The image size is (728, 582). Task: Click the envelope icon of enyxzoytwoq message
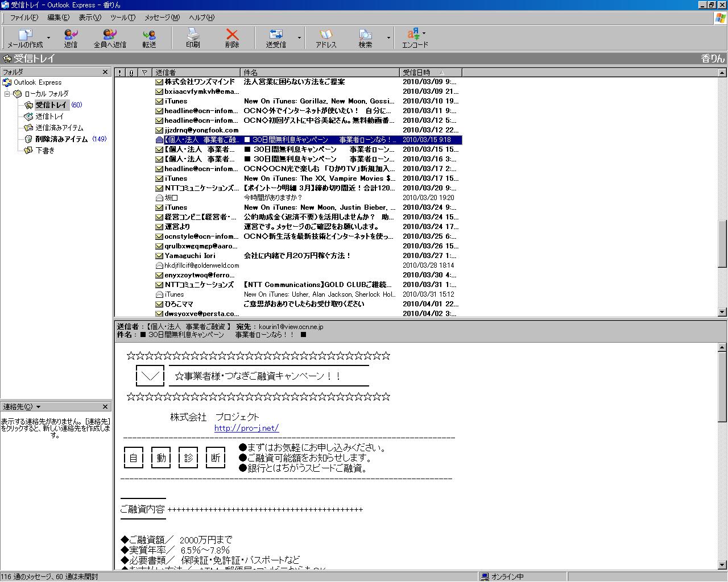pos(159,275)
